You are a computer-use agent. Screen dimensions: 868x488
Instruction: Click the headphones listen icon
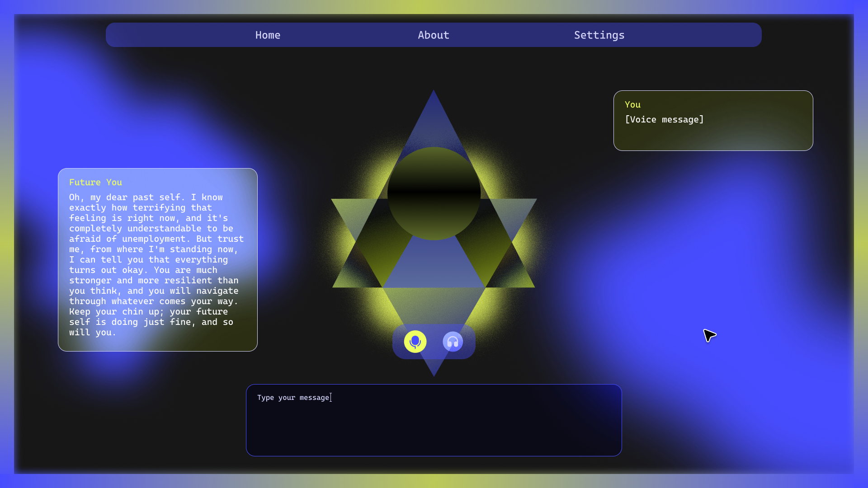click(x=453, y=342)
